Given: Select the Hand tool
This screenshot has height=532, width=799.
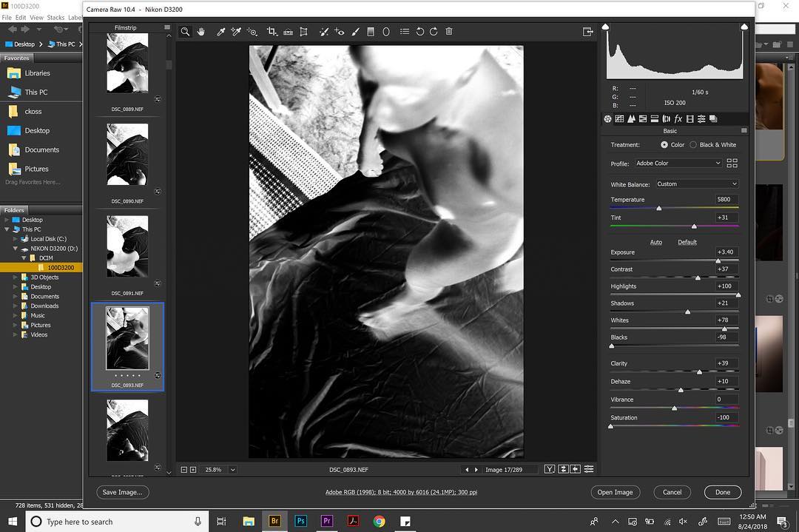Looking at the screenshot, I should [x=201, y=32].
